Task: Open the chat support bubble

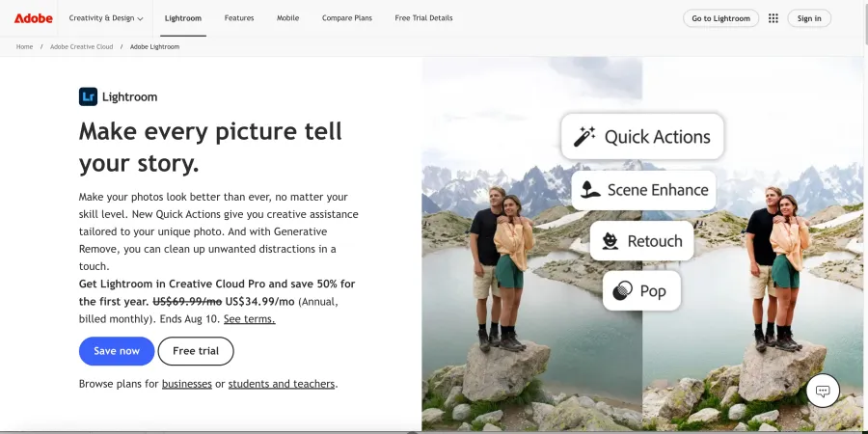Action: click(823, 391)
